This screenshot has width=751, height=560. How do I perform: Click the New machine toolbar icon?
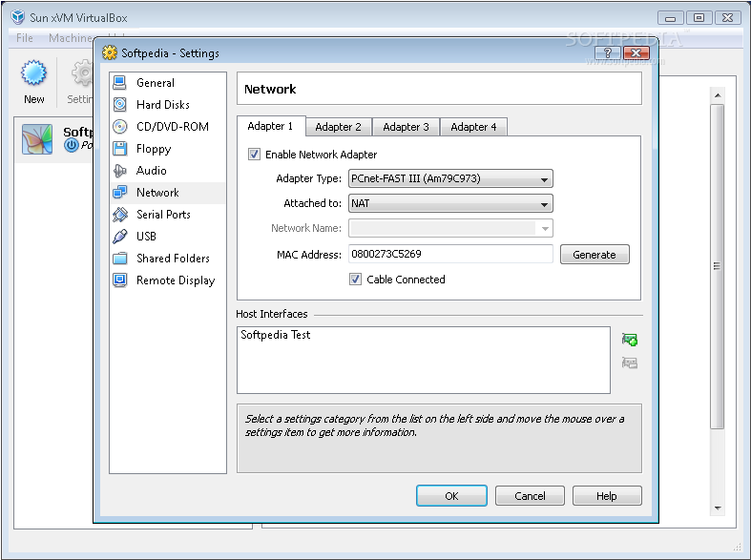coord(33,73)
